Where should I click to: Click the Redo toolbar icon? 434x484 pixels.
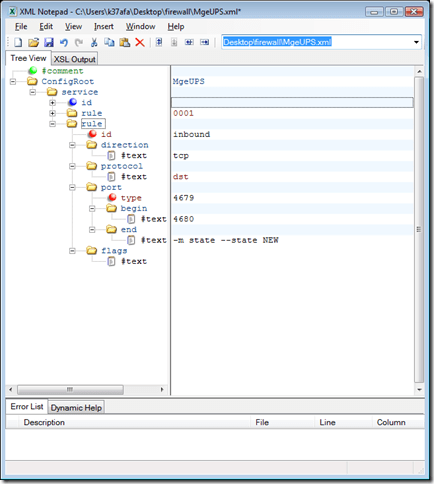coord(79,42)
